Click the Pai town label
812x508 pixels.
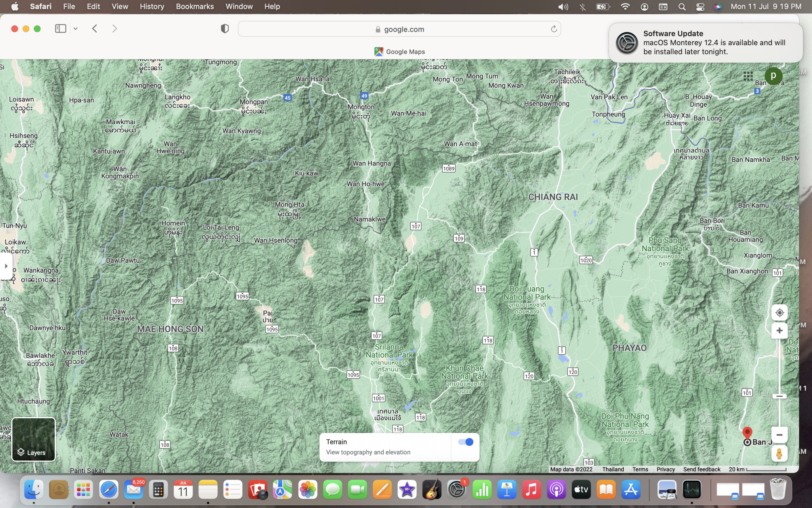(x=268, y=316)
